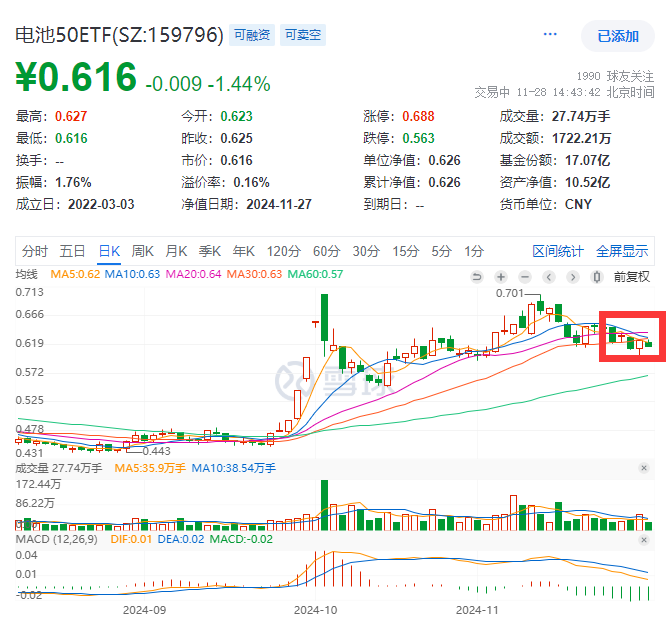Select the 15分 chart interval tab
This screenshot has height=625, width=669.
click(x=406, y=251)
